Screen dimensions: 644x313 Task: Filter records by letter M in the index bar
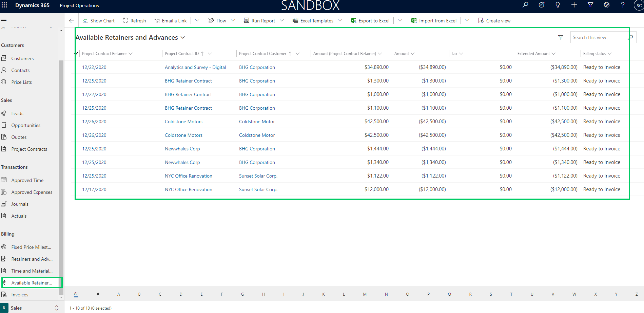(x=365, y=294)
